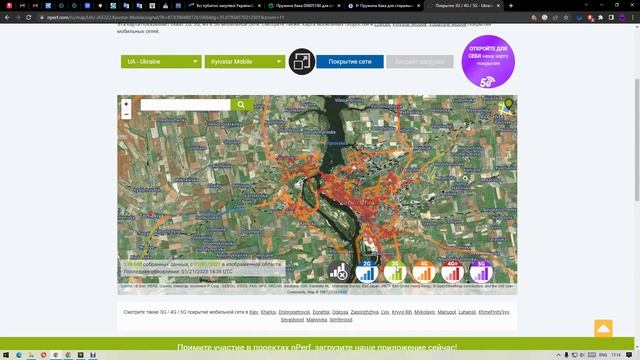Open the browser profile avatar icon

(622, 18)
